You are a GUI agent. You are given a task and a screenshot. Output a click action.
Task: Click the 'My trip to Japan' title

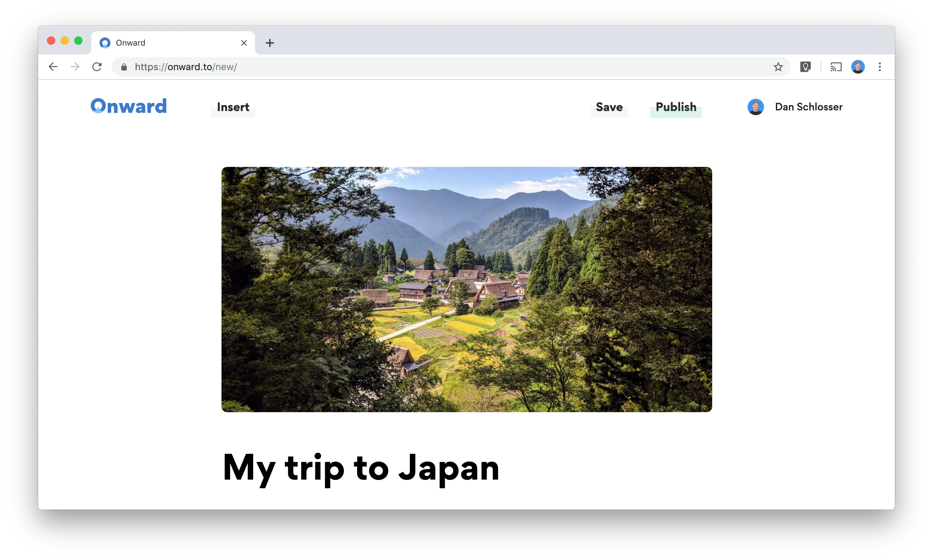361,468
